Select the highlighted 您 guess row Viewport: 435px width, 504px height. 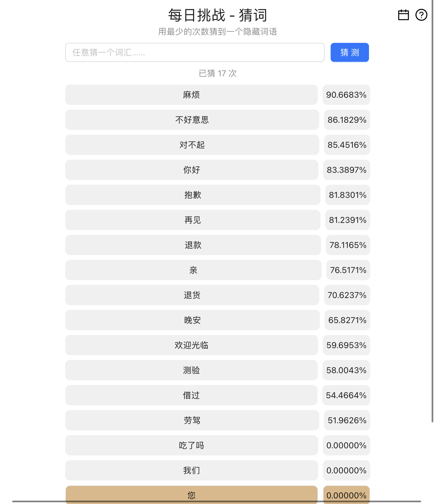pos(191,495)
